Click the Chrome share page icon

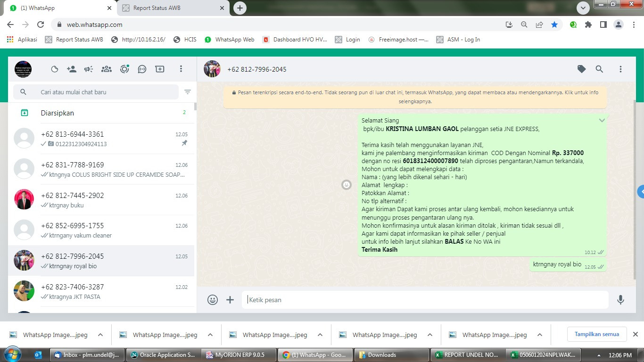[539, 25]
